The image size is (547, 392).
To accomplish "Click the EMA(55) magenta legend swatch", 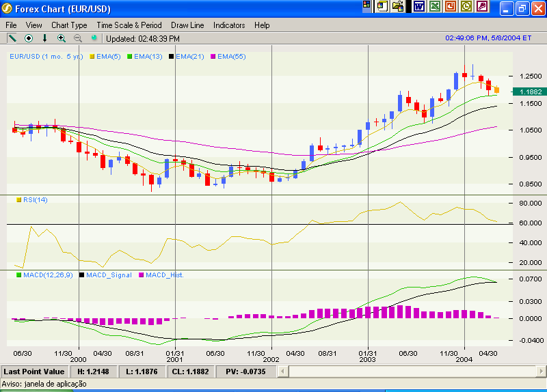I will coord(213,56).
